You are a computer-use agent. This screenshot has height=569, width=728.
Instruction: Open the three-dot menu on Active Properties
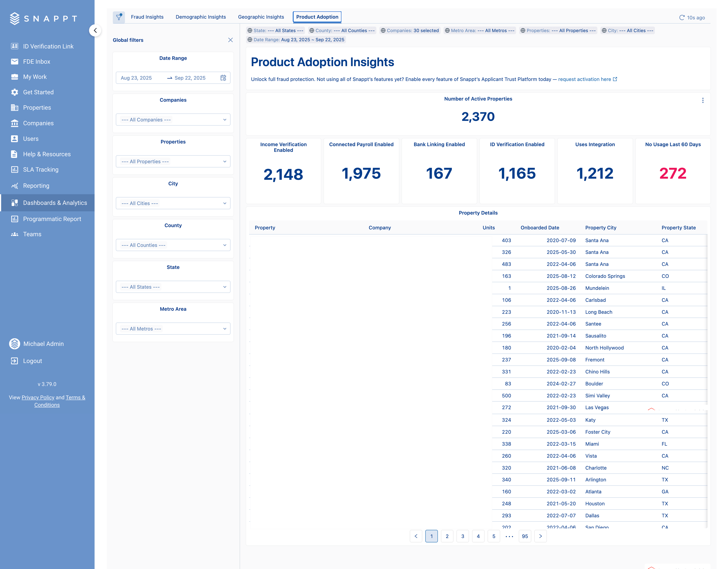(x=703, y=100)
